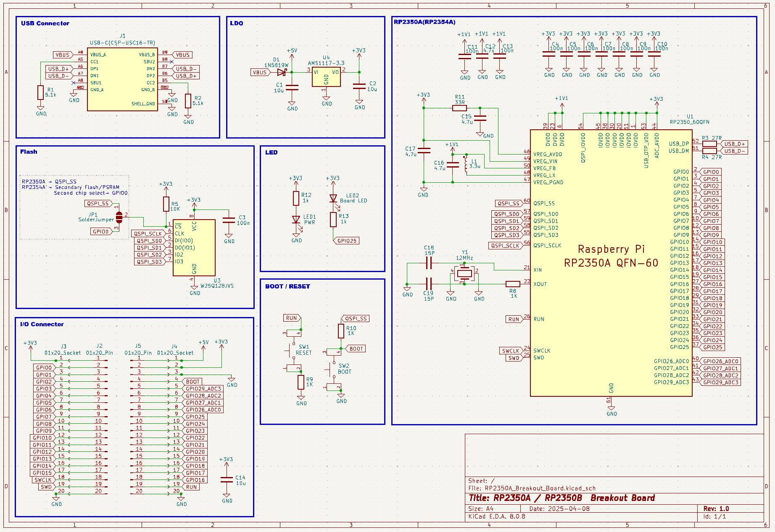Image resolution: width=775 pixels, height=532 pixels.
Task: Select the JP1 solder jumper symbol
Action: 119,218
